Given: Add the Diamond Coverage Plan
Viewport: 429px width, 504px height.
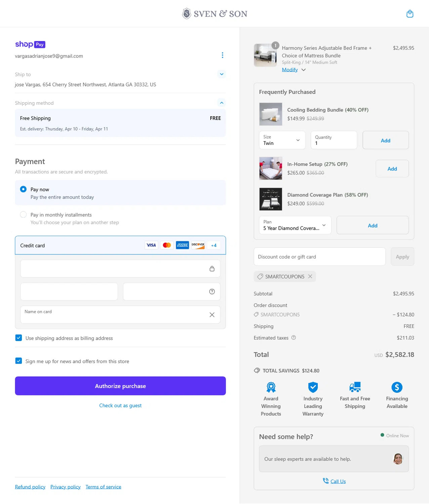Looking at the screenshot, I should click(373, 225).
